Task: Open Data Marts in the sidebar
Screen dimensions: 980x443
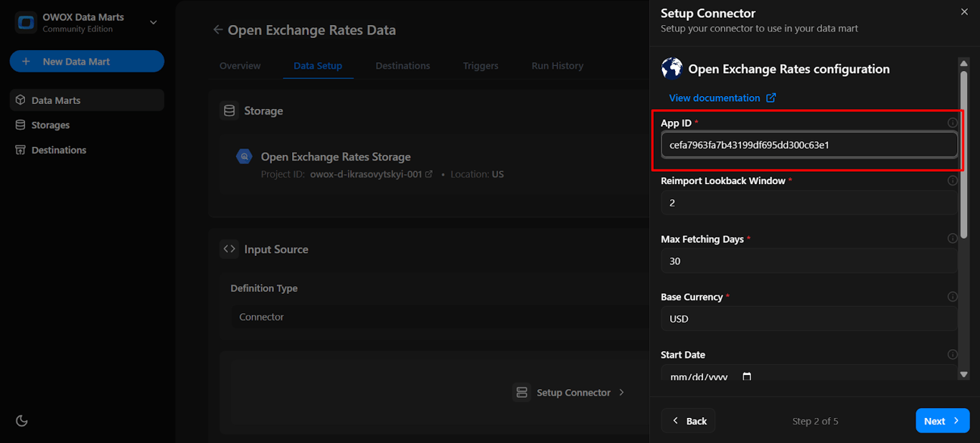Action: click(x=87, y=100)
